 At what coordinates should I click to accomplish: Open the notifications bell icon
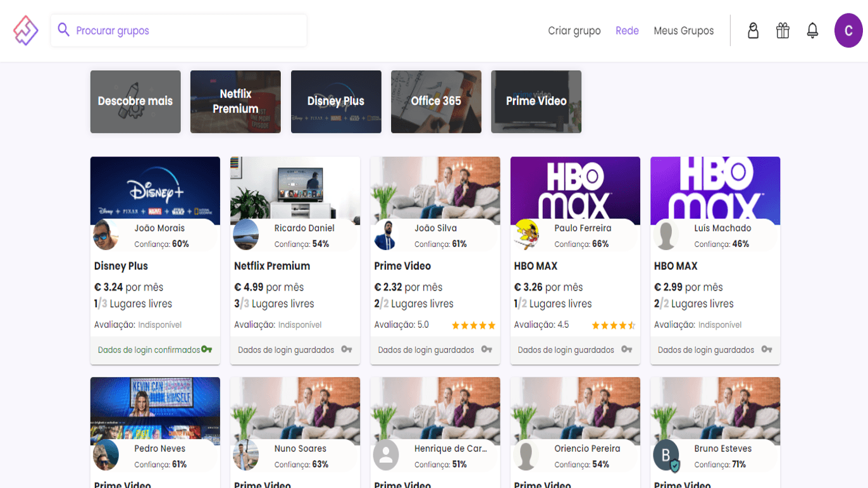click(x=812, y=30)
